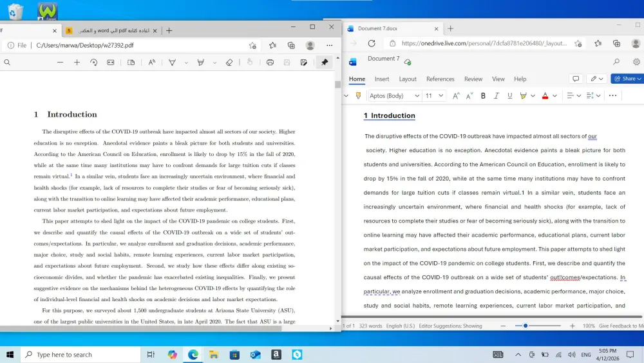Expand font color dropdown arrow
Image resolution: width=644 pixels, height=363 pixels.
point(554,96)
